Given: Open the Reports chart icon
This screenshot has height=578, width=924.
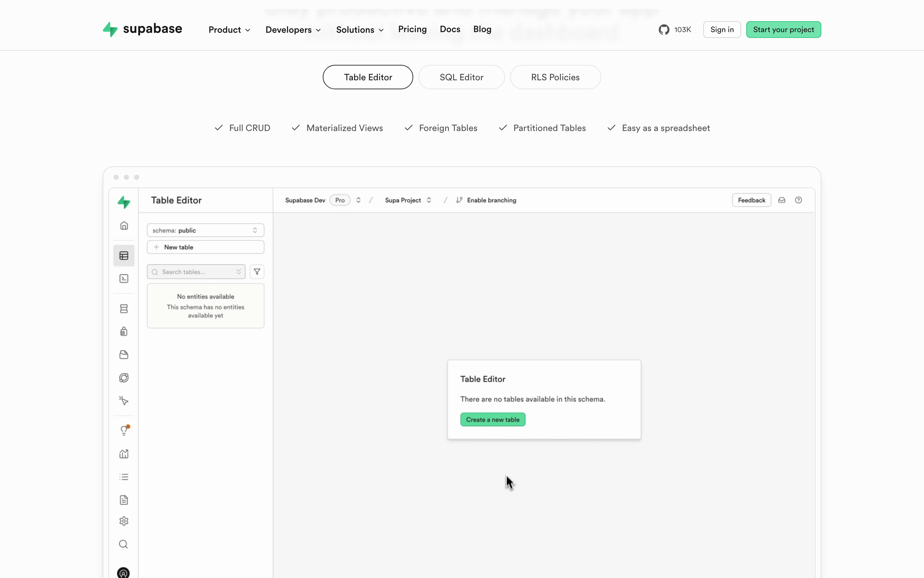Looking at the screenshot, I should 124,454.
